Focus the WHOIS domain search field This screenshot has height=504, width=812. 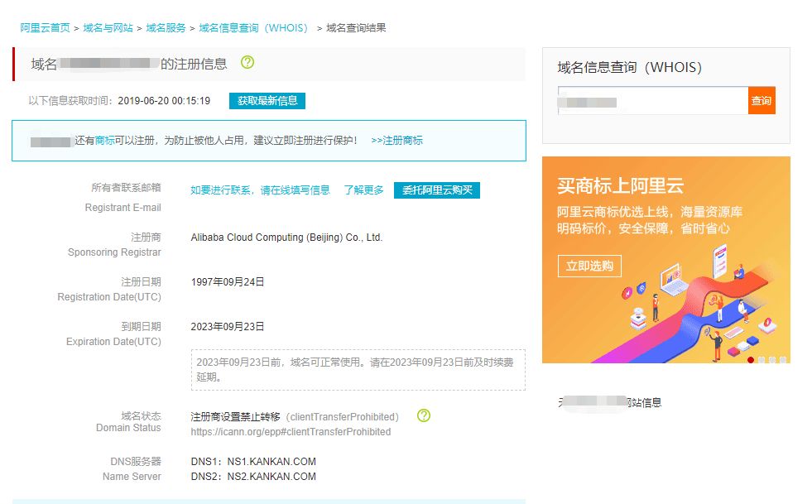pyautogui.click(x=652, y=100)
